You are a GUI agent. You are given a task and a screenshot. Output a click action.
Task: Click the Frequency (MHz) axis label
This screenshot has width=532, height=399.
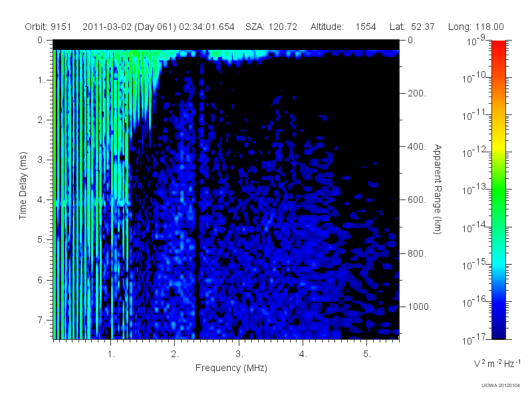tap(231, 368)
